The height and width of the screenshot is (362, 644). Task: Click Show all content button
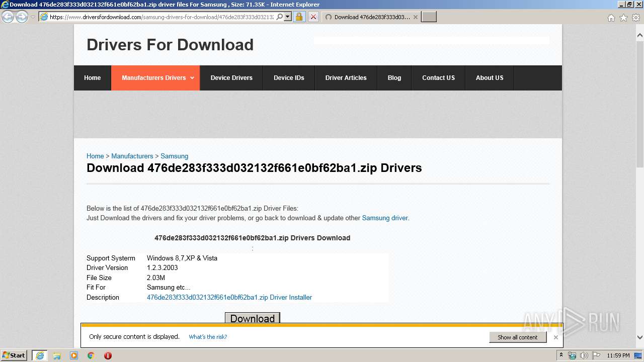(x=518, y=337)
